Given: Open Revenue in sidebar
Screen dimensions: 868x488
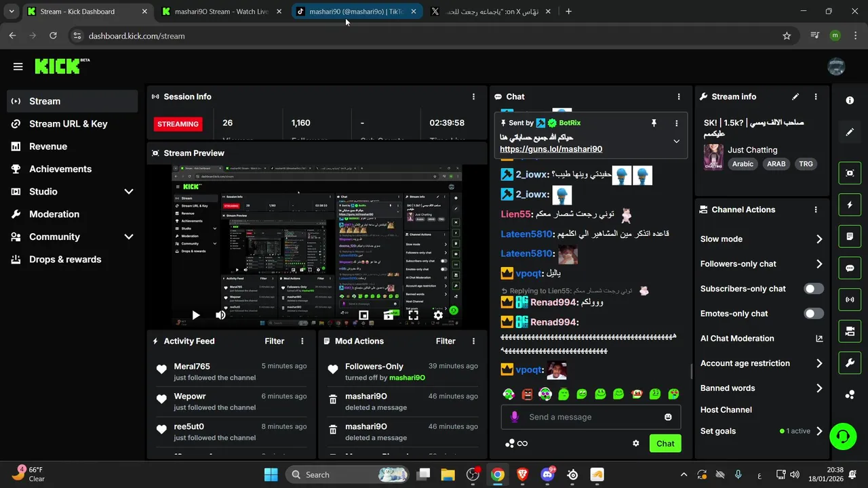Looking at the screenshot, I should point(73,146).
